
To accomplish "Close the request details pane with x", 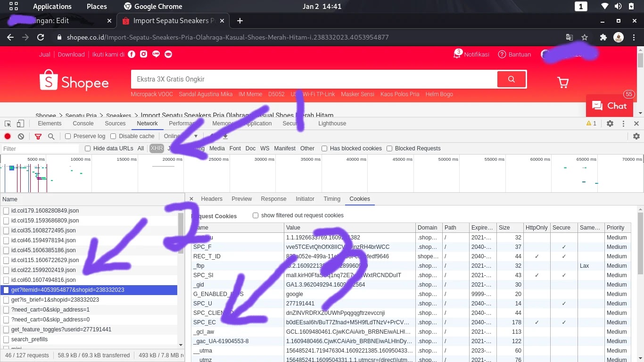I will pos(191,199).
